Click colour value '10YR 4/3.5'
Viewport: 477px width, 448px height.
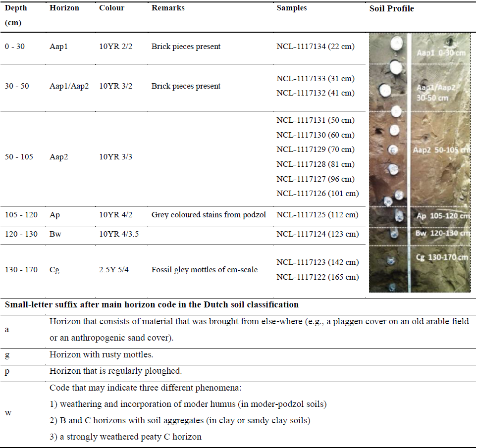tap(119, 234)
